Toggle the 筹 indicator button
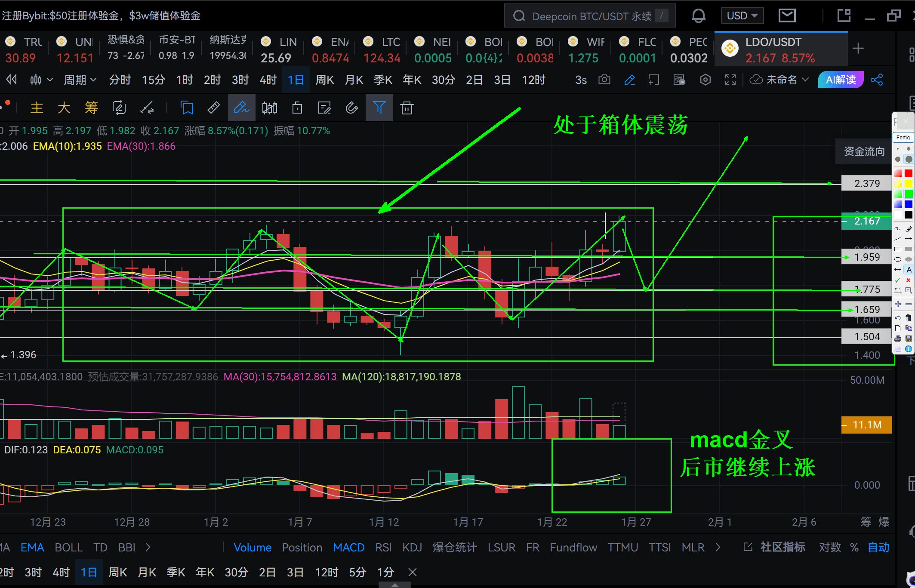 point(91,108)
